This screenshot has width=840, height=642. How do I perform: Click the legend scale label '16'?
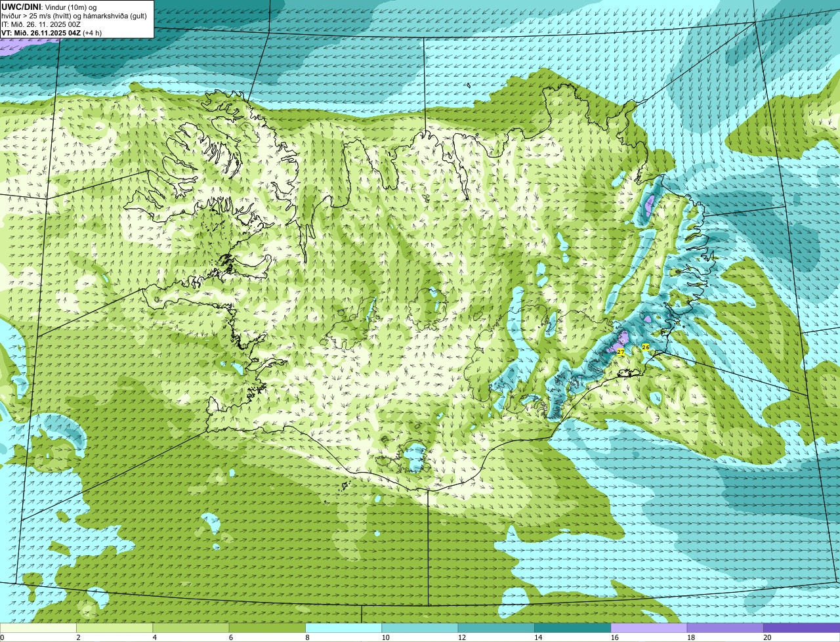(x=614, y=637)
